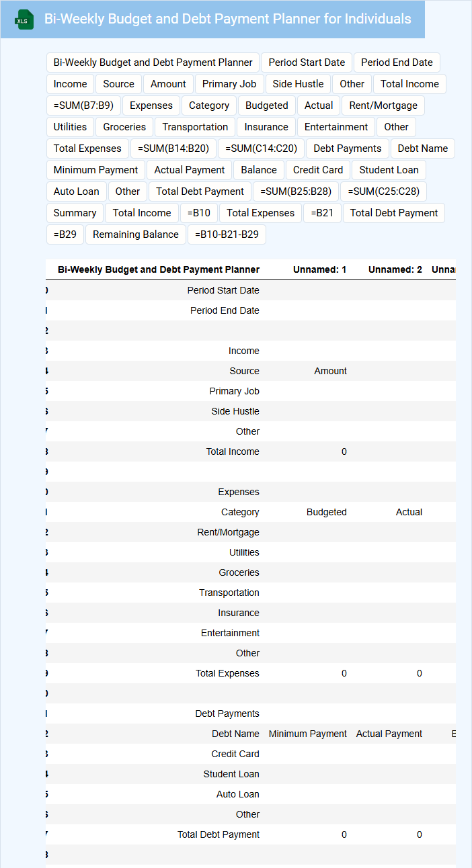Click the Unnamed: 1 column header

pyautogui.click(x=319, y=269)
